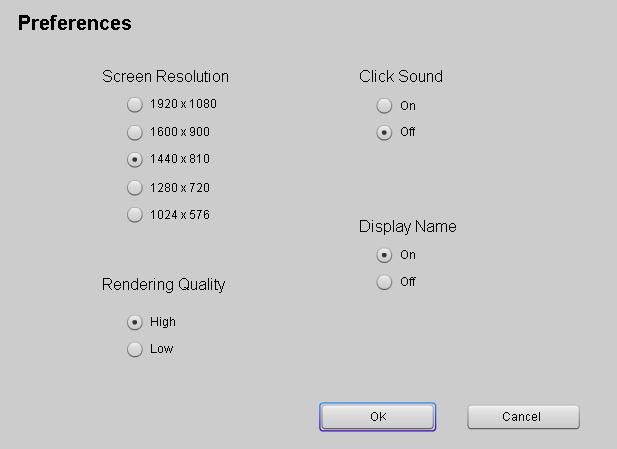Viewport: 617px width, 449px height.
Task: Select High rendering quality
Action: tap(135, 322)
